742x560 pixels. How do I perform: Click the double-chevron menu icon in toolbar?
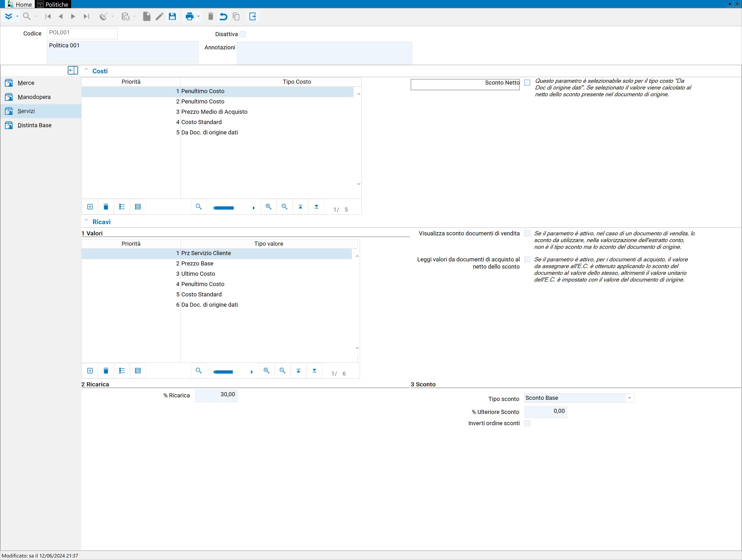[x=9, y=16]
